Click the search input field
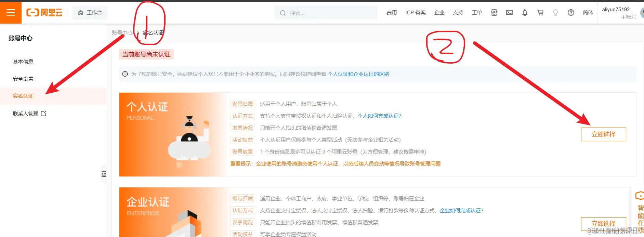 point(326,13)
